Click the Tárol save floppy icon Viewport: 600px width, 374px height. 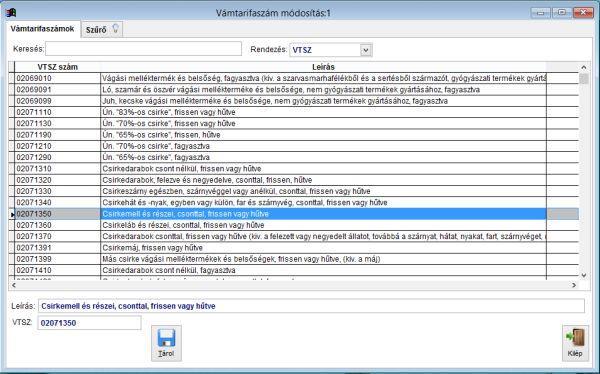point(166,338)
